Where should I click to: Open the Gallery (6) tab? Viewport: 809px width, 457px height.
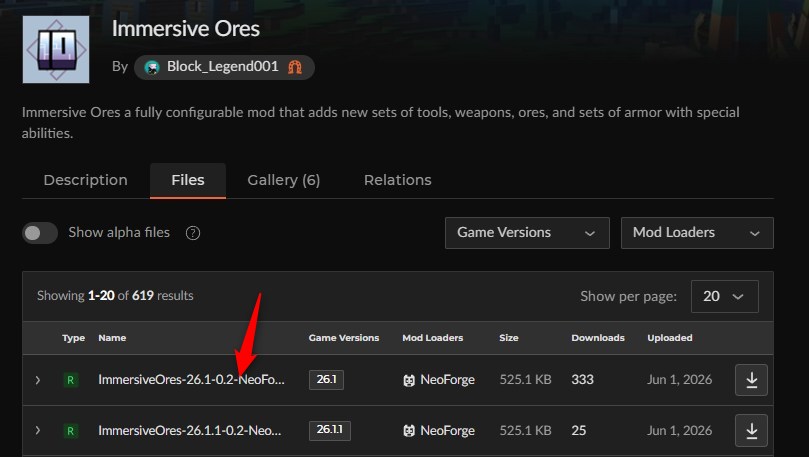click(284, 180)
